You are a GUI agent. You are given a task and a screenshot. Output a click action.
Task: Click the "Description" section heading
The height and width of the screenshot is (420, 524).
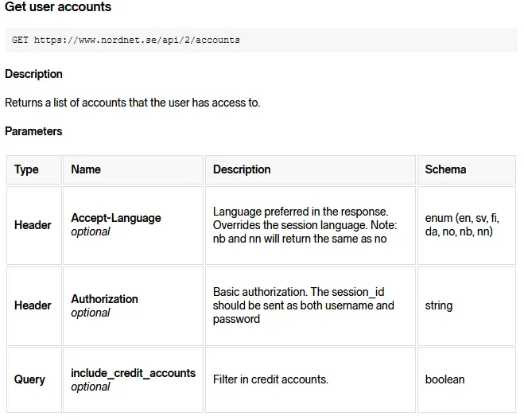point(33,74)
